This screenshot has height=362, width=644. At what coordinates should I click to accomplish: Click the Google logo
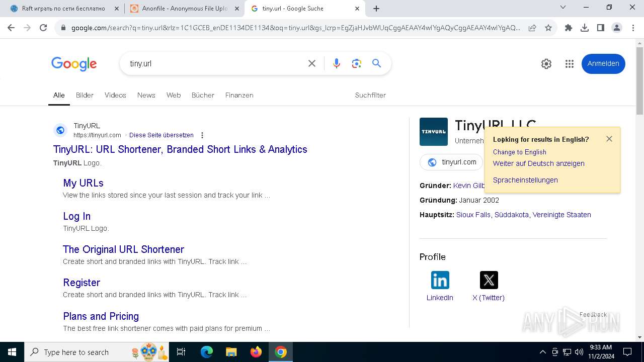point(74,64)
